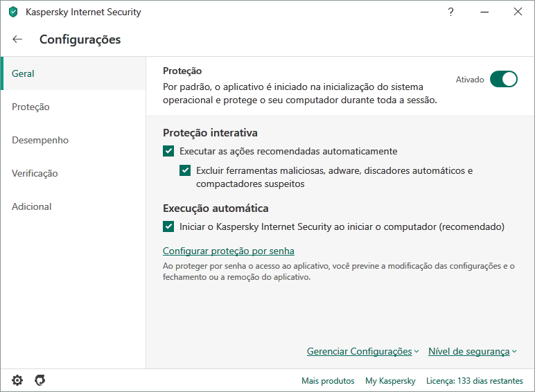
Task: Open the Nível de segurança dropdown
Action: (x=472, y=352)
